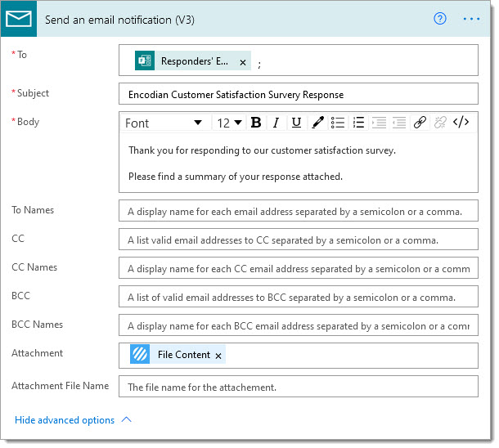This screenshot has height=448, width=499.
Task: Toggle bold formatting in the Body editor
Action: coord(256,123)
